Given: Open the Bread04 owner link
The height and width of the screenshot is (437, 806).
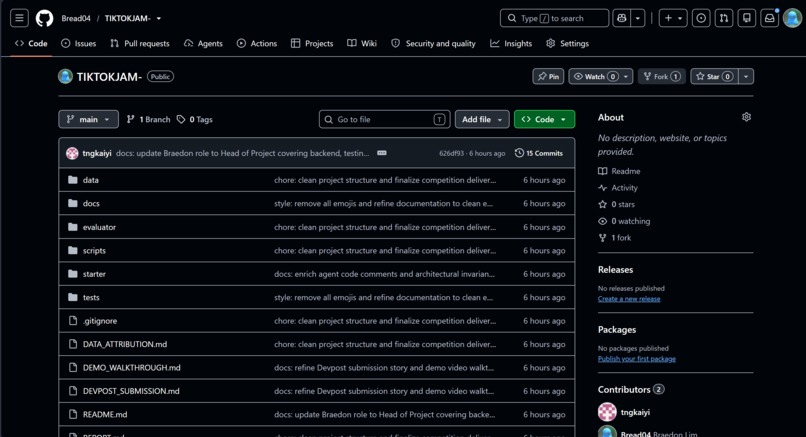Looking at the screenshot, I should coord(76,19).
